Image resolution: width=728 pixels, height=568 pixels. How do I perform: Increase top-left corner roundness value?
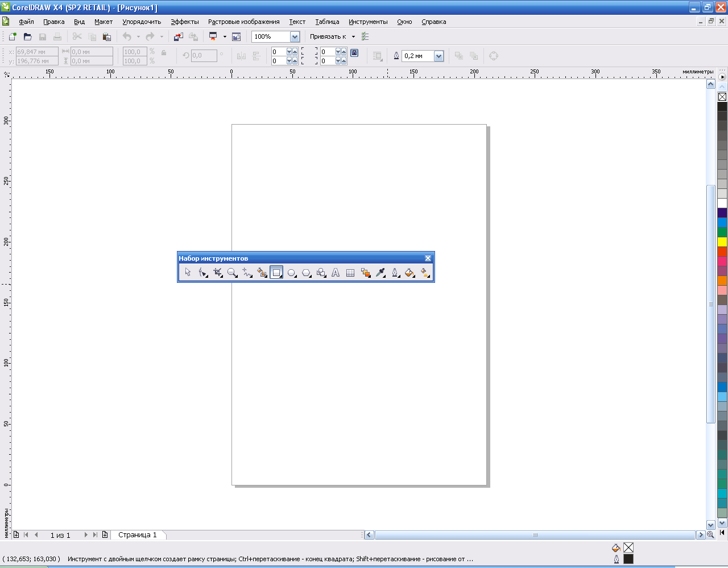(295, 52)
